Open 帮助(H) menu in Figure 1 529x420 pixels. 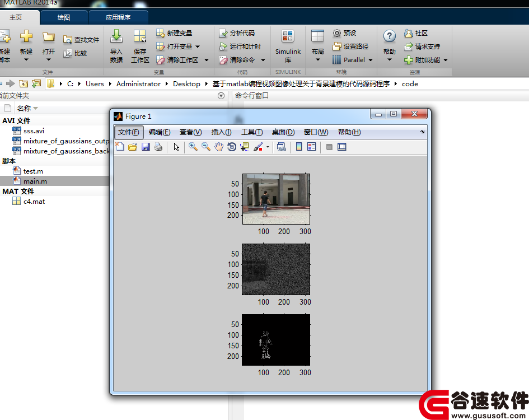click(x=349, y=132)
